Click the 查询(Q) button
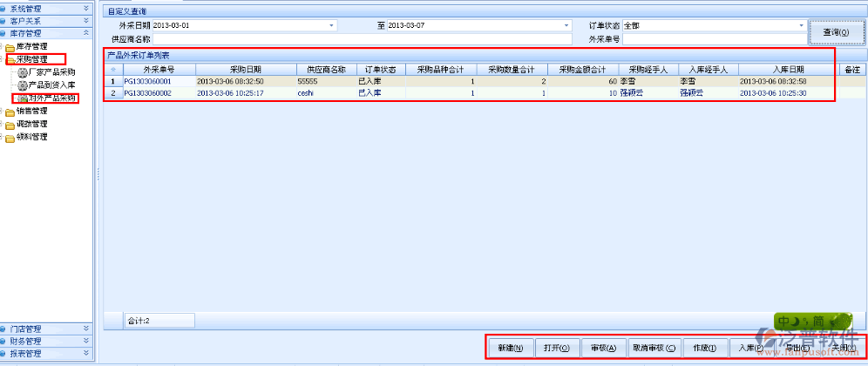868x366 pixels. coord(836,32)
